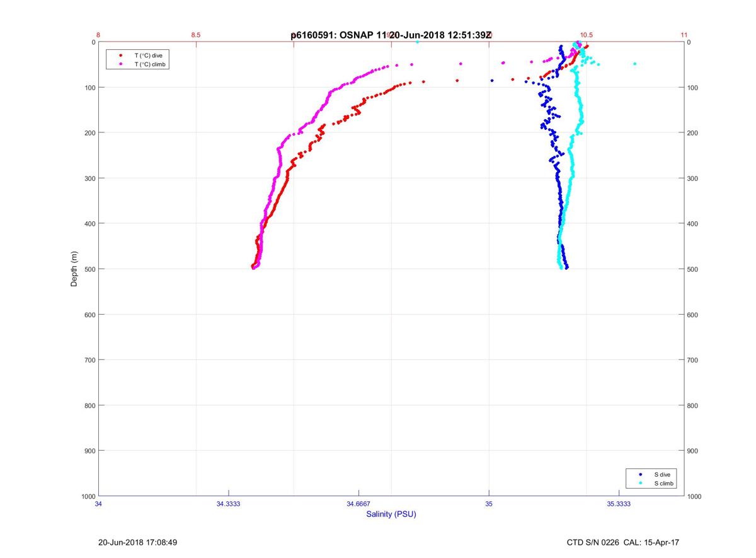Click the blue salinity tick label 35

pyautogui.click(x=489, y=504)
